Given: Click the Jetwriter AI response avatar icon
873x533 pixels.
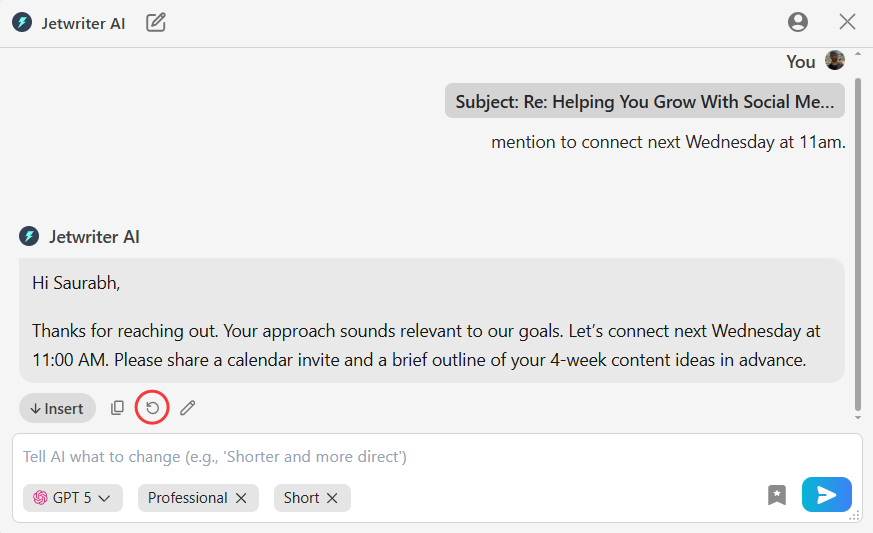Looking at the screenshot, I should tap(29, 237).
